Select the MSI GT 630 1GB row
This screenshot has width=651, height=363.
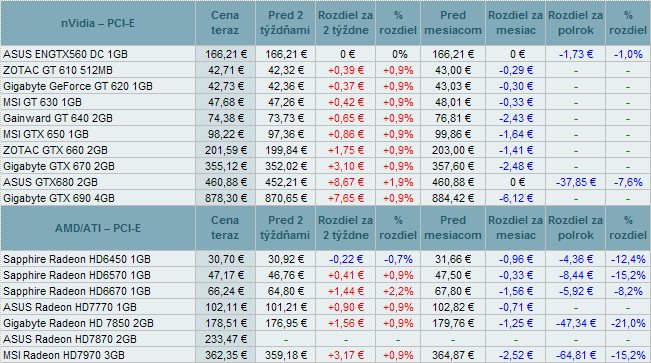(326, 102)
